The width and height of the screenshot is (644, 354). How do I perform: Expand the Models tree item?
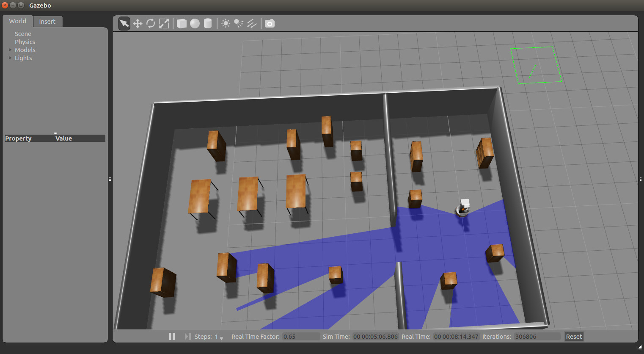(x=10, y=50)
